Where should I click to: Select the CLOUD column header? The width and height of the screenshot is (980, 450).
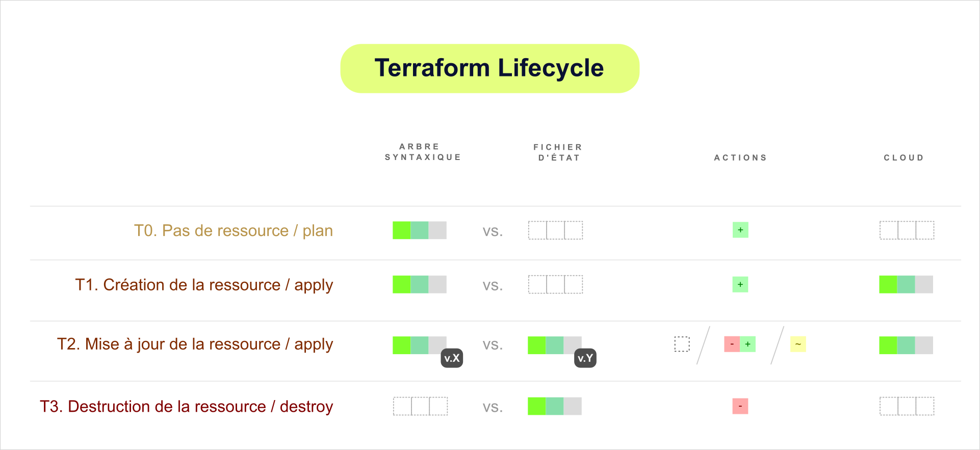point(904,158)
